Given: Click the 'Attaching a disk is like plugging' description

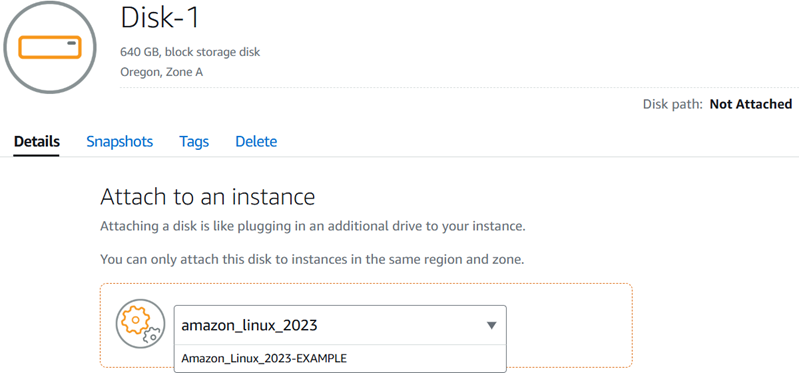Looking at the screenshot, I should pos(313,226).
